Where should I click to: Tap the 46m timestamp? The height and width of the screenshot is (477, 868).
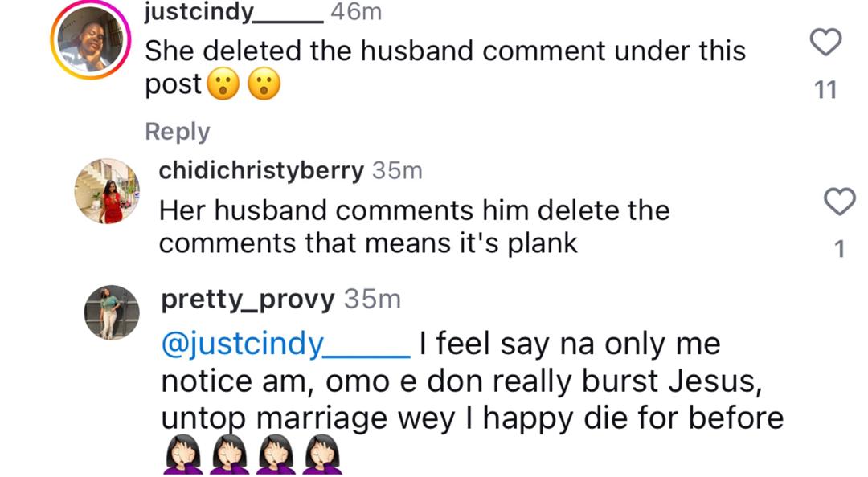click(x=356, y=11)
